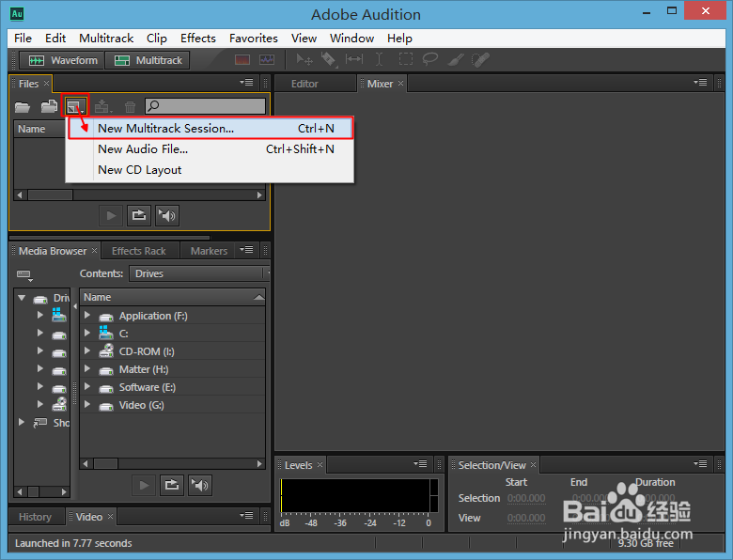Open the Window menu
The height and width of the screenshot is (560, 733).
[351, 39]
